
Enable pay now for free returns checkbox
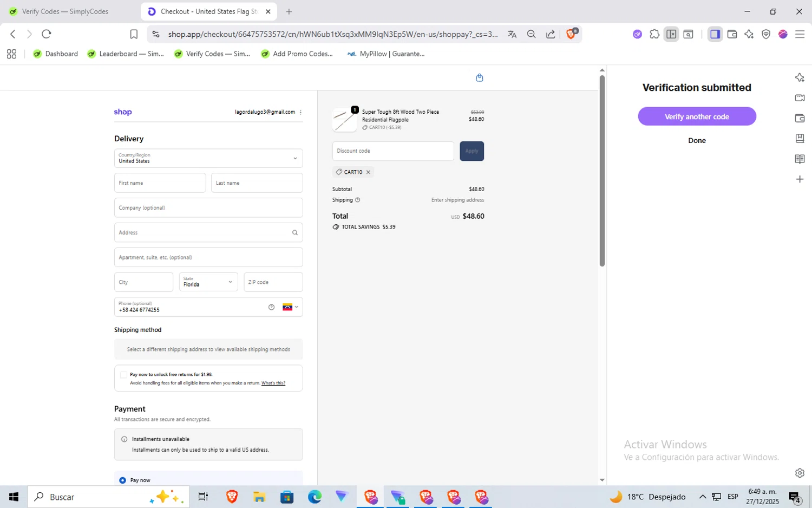click(x=123, y=375)
